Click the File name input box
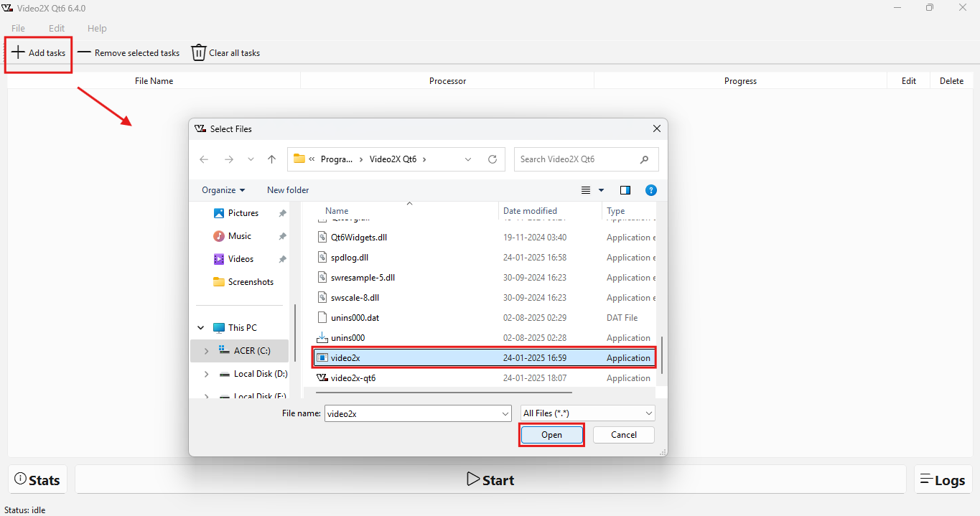The width and height of the screenshot is (980, 516). point(412,413)
